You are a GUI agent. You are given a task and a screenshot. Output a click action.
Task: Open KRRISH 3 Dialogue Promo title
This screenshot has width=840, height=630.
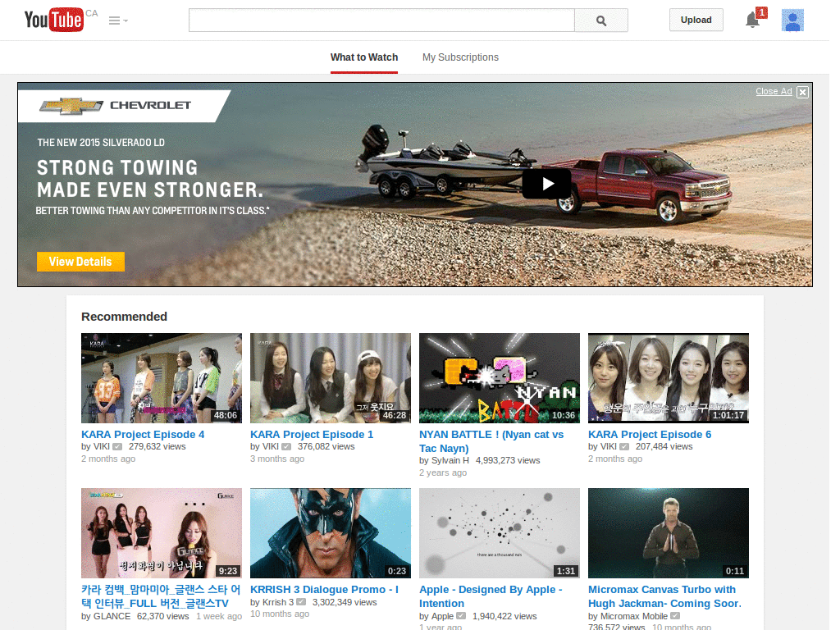pos(325,589)
